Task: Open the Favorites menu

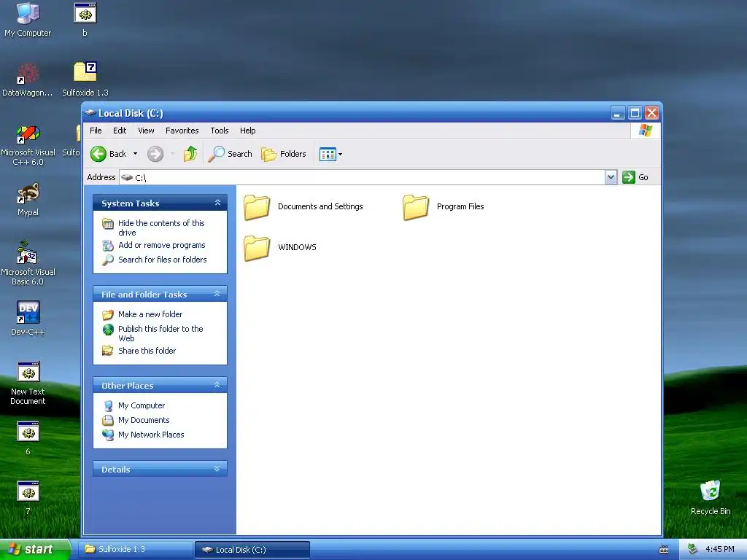Action: click(x=182, y=131)
